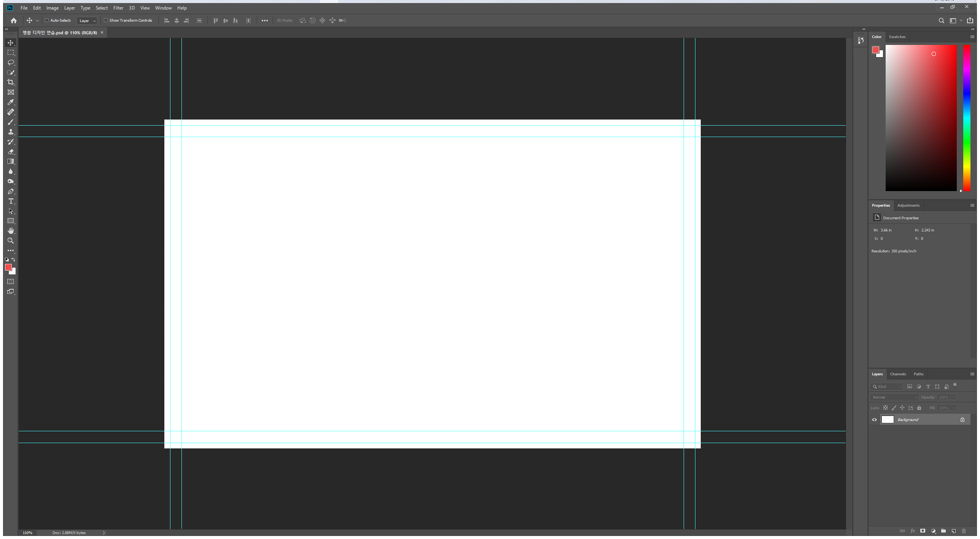The height and width of the screenshot is (539, 980).
Task: Select the Zoom tool in toolbar
Action: point(11,241)
